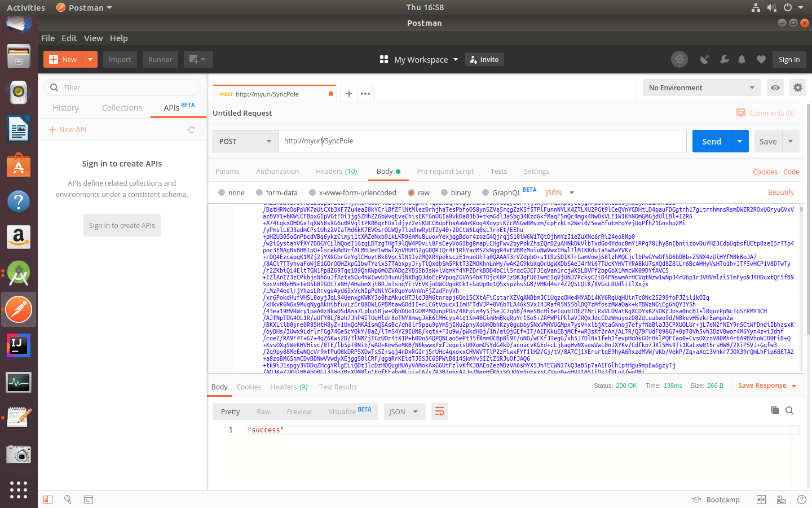Open the wrench settings icon
This screenshot has width=812, height=508.
click(x=724, y=59)
